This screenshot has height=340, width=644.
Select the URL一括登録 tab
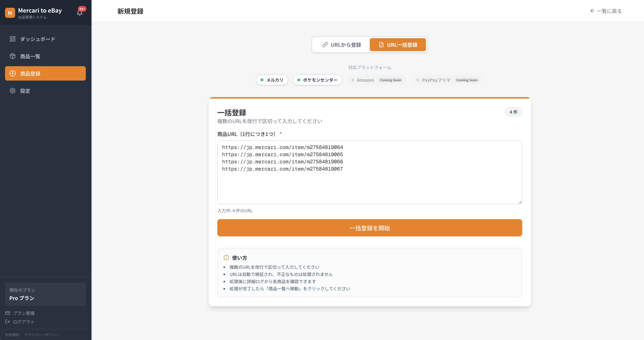pyautogui.click(x=398, y=45)
